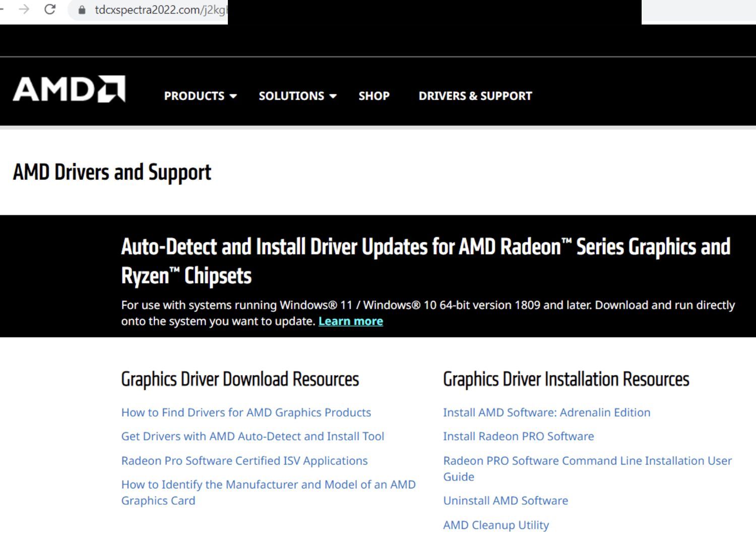Open Get Drivers with AMD Auto-Detect link
The image size is (756, 540).
tap(253, 436)
